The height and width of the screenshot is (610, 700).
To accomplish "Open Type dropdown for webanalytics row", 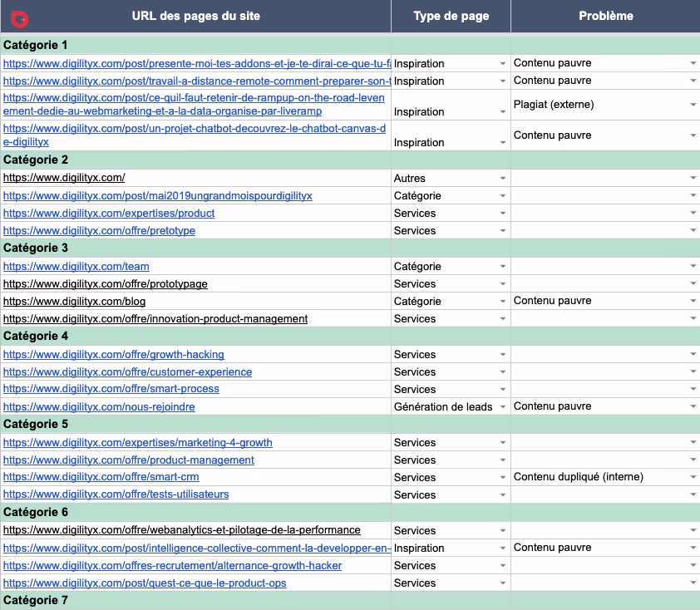I will click(503, 531).
